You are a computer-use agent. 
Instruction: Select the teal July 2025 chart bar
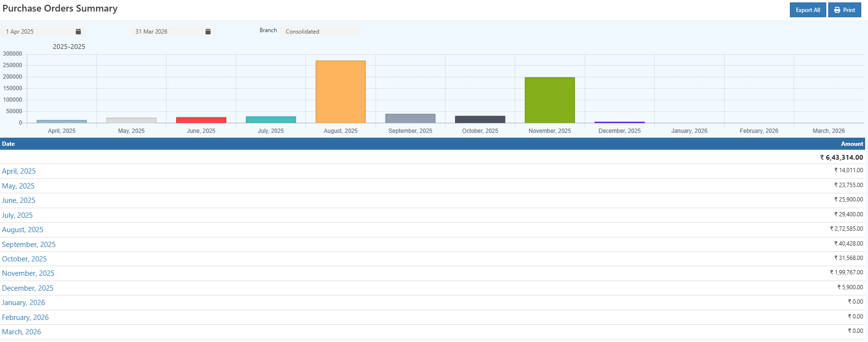tap(271, 119)
